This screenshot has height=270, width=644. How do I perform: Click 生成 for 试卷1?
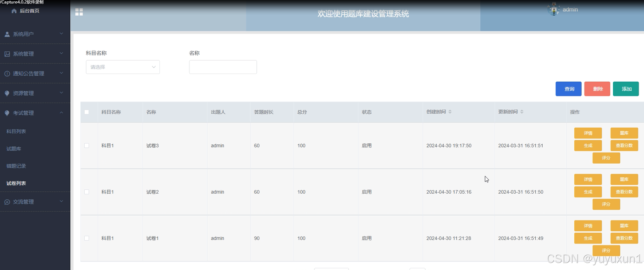click(588, 238)
